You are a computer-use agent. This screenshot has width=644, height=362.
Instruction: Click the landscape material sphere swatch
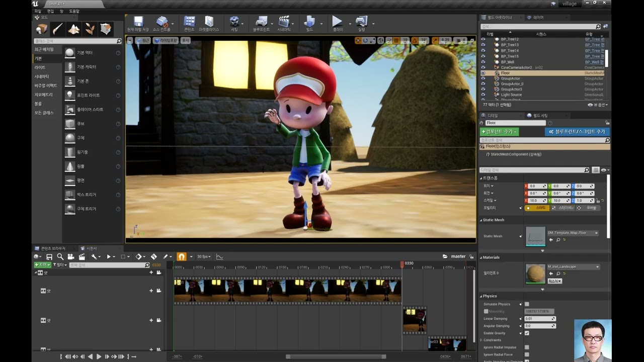click(535, 274)
